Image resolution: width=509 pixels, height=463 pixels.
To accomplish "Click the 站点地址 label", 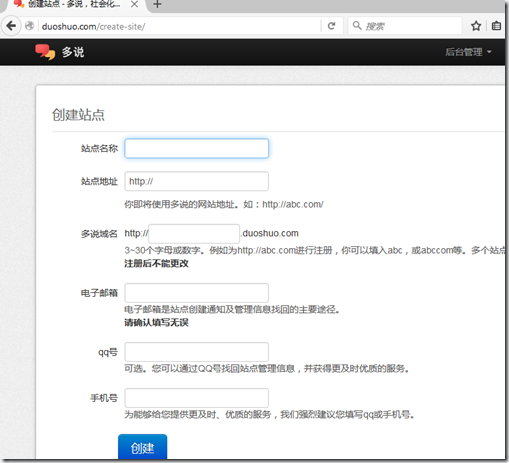I will point(99,181).
